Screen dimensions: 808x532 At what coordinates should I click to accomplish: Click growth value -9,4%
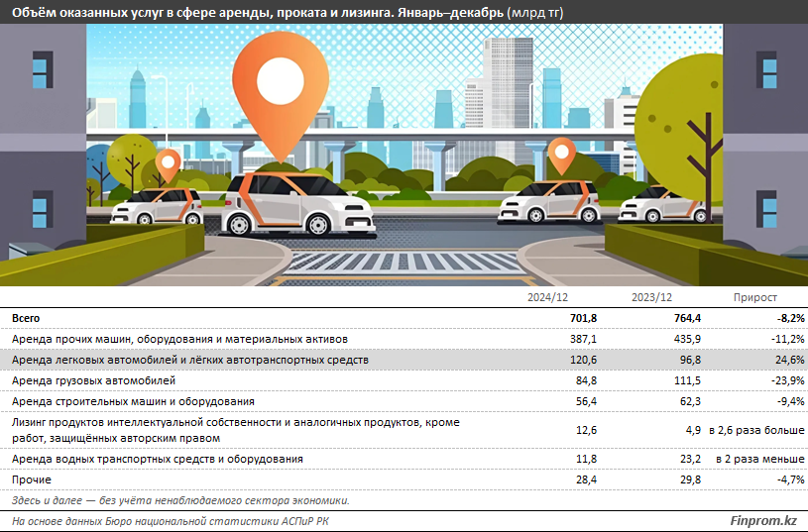(x=790, y=401)
